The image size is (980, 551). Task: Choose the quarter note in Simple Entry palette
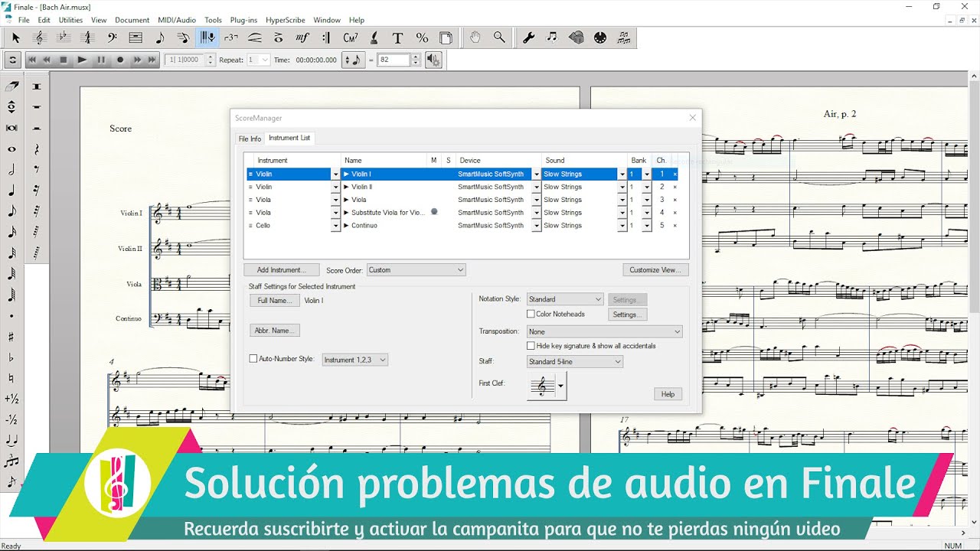pyautogui.click(x=11, y=191)
